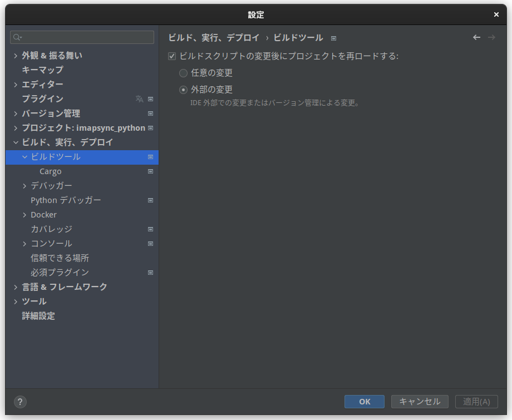This screenshot has width=512, height=420.
Task: Click the project-settings icon beside 必須プラグイン
Action: coord(150,273)
